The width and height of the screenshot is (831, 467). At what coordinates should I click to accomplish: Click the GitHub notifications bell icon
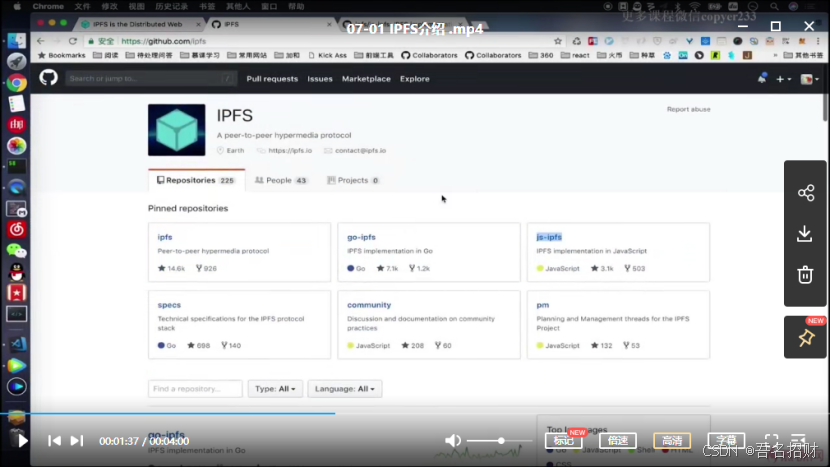762,78
